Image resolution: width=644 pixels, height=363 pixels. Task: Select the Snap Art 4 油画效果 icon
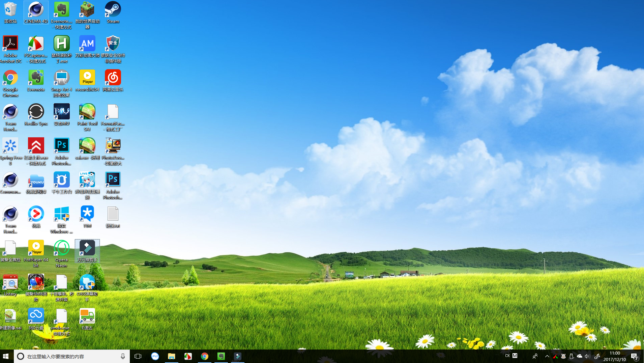click(x=62, y=84)
